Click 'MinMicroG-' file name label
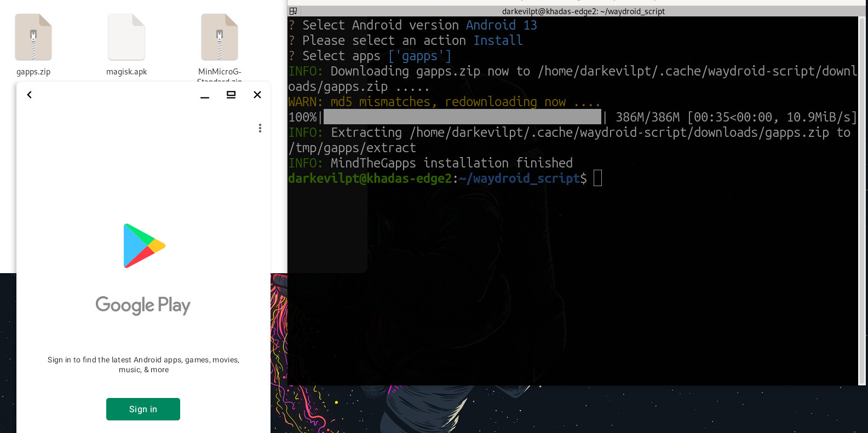The height and width of the screenshot is (433, 868). click(220, 72)
